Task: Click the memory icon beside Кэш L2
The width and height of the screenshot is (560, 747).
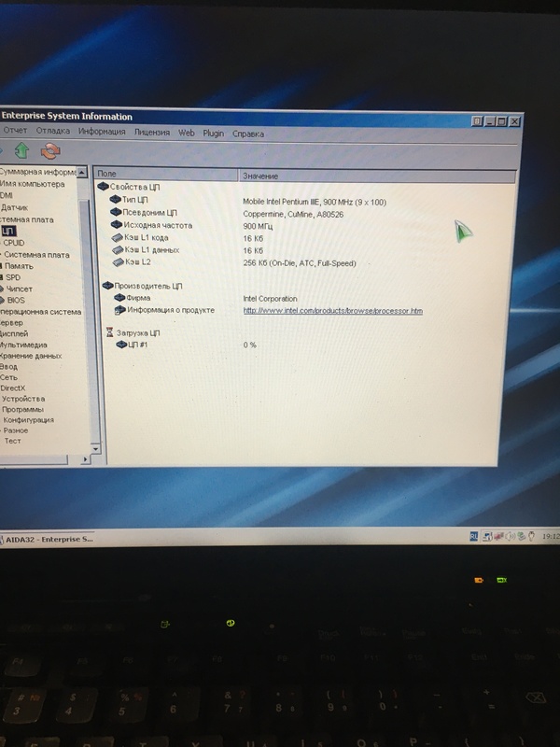Action: [x=119, y=262]
